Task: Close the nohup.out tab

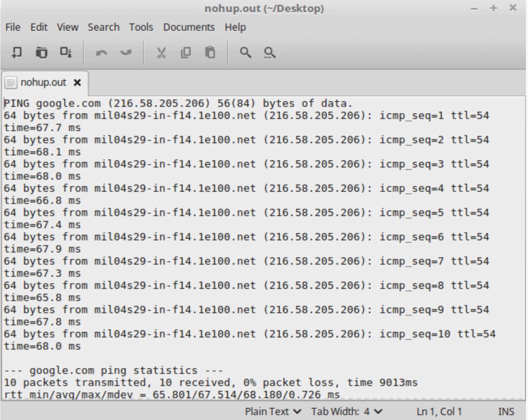Action: 77,83
